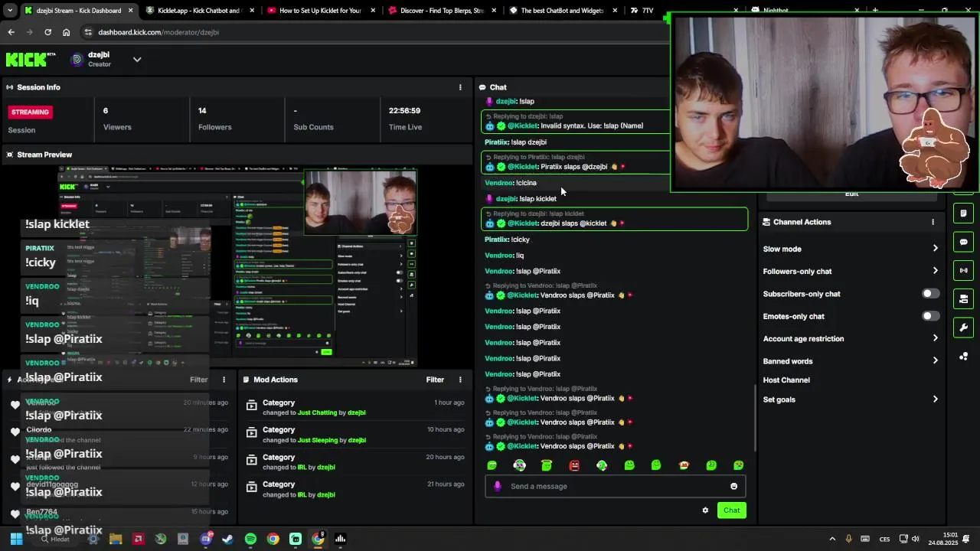Click the three-dots widget icon in right sidebar
The width and height of the screenshot is (980, 551).
click(x=963, y=356)
